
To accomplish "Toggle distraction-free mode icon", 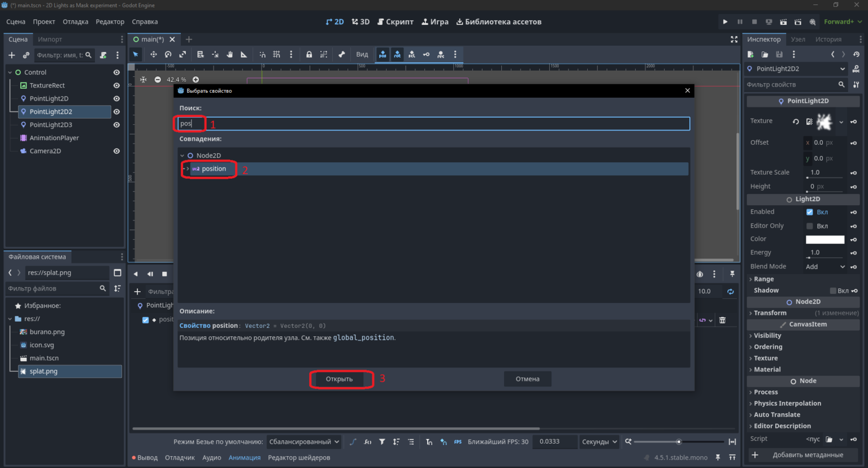I will click(x=734, y=39).
